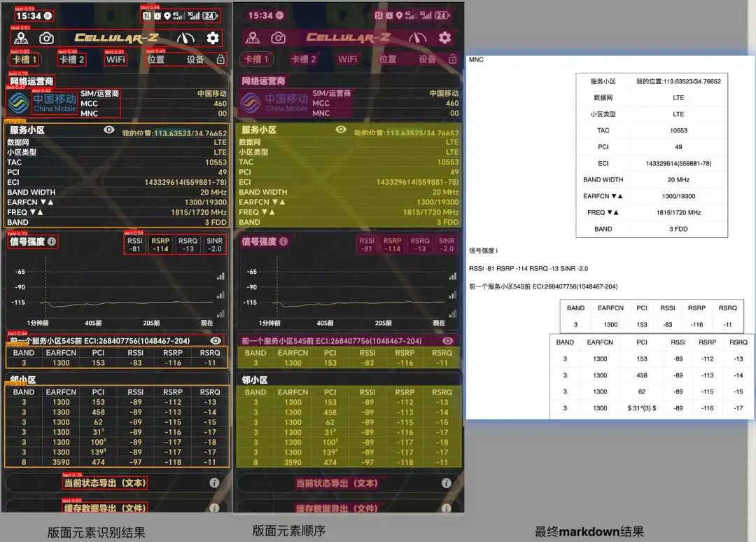Tap 当前状态导出（文本） in recognition-result screenshot
Screen dimensions: 756x542
[104, 482]
